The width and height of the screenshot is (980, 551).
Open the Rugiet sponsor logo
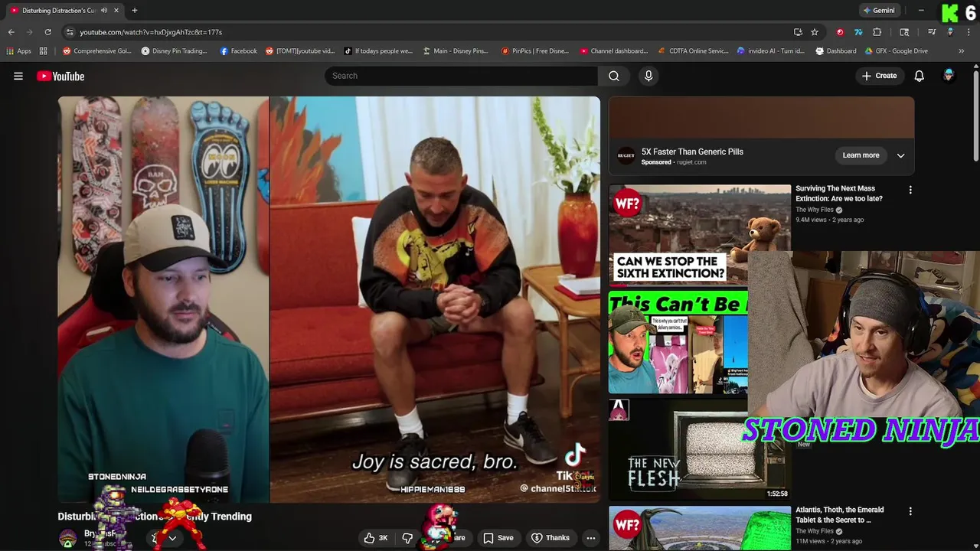click(x=626, y=156)
